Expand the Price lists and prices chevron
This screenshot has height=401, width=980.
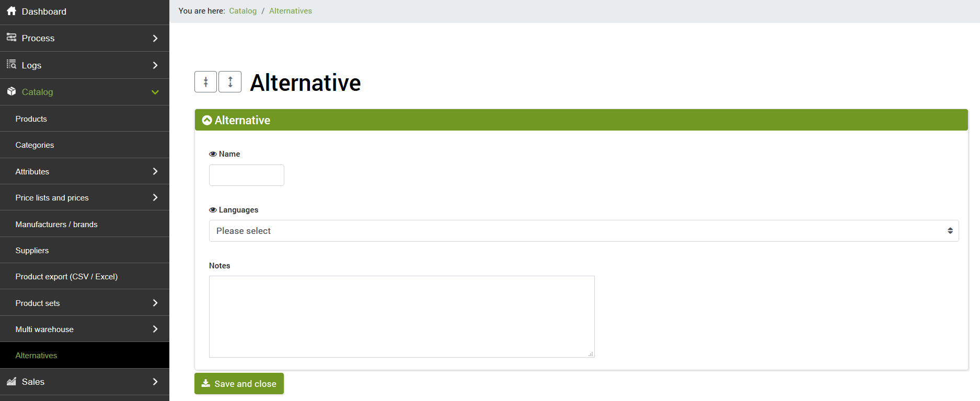click(x=155, y=197)
